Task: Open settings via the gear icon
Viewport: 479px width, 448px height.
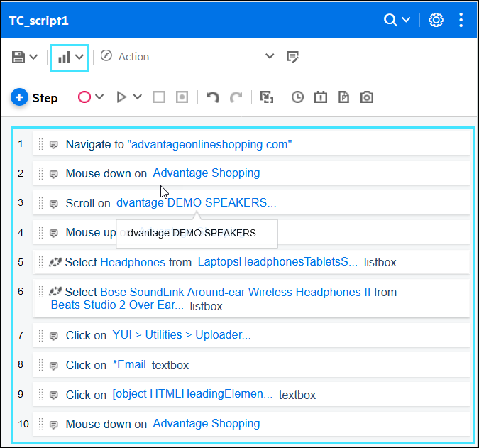Action: 436,20
